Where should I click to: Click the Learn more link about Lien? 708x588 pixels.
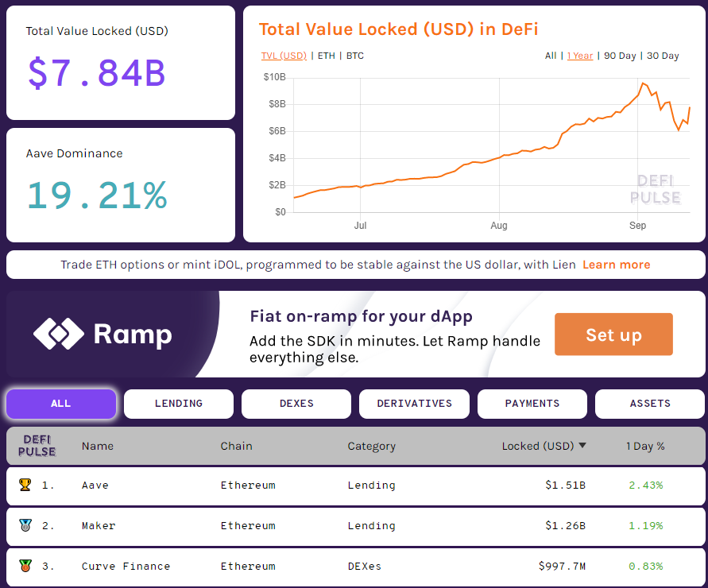(x=616, y=265)
